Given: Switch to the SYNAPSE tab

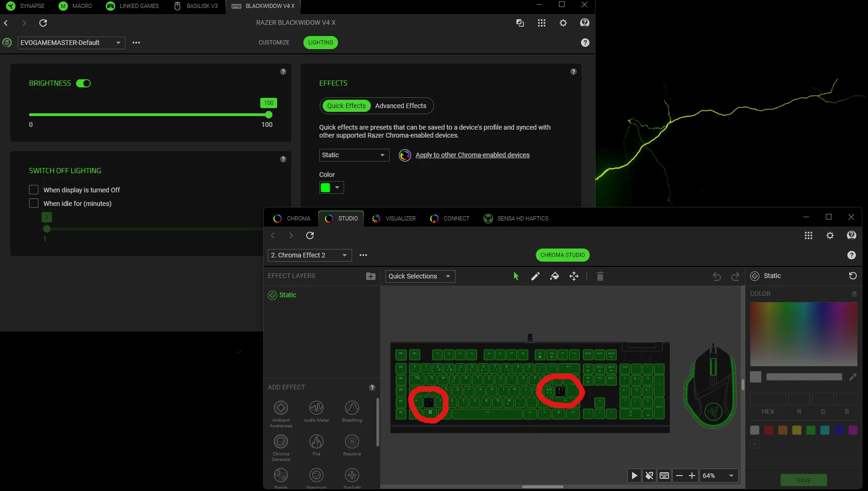Looking at the screenshot, I should click(x=26, y=6).
